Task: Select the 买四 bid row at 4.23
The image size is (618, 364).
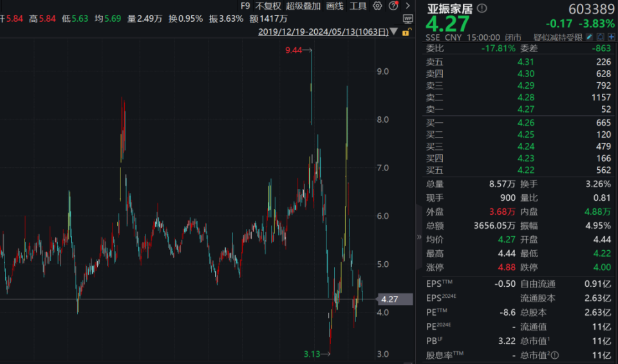Action: [x=518, y=158]
